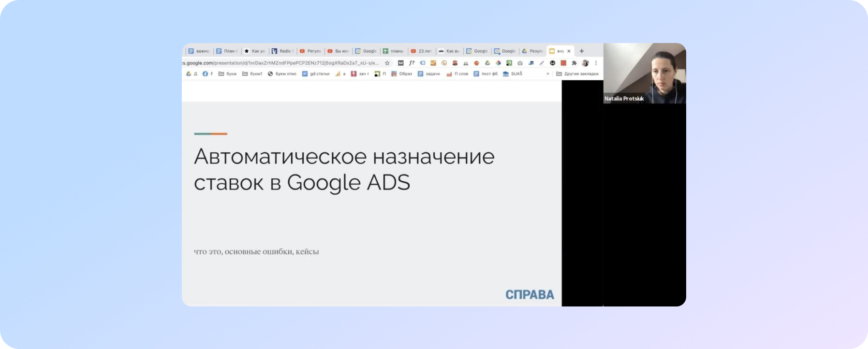Open Chrome's three-dot menu
This screenshot has width=868, height=349.
pos(596,63)
